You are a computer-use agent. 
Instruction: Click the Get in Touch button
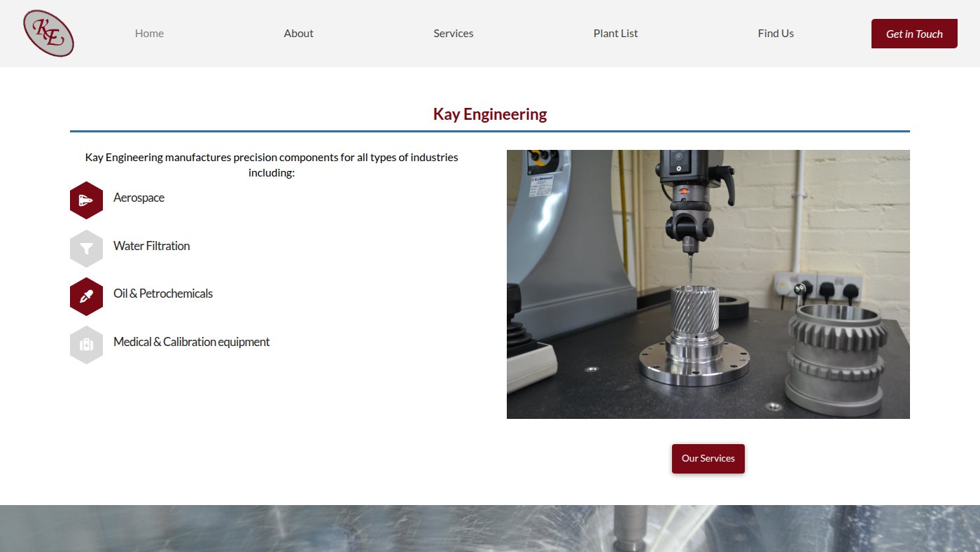pos(914,34)
